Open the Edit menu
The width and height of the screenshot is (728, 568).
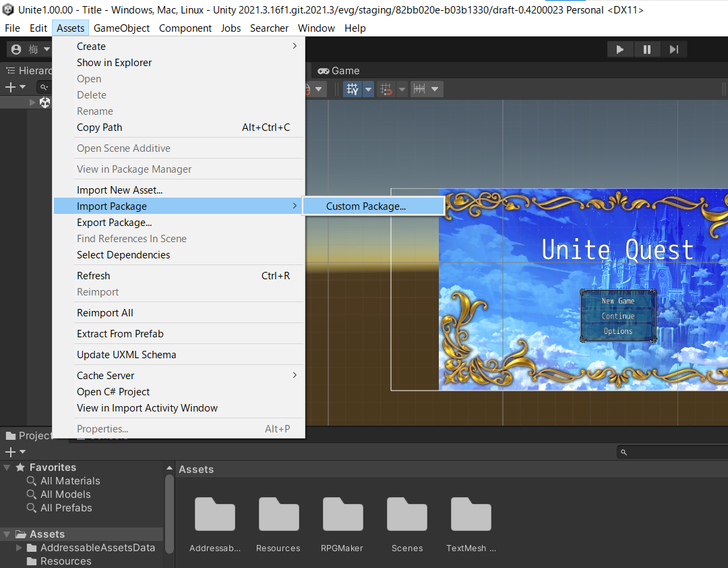38,28
